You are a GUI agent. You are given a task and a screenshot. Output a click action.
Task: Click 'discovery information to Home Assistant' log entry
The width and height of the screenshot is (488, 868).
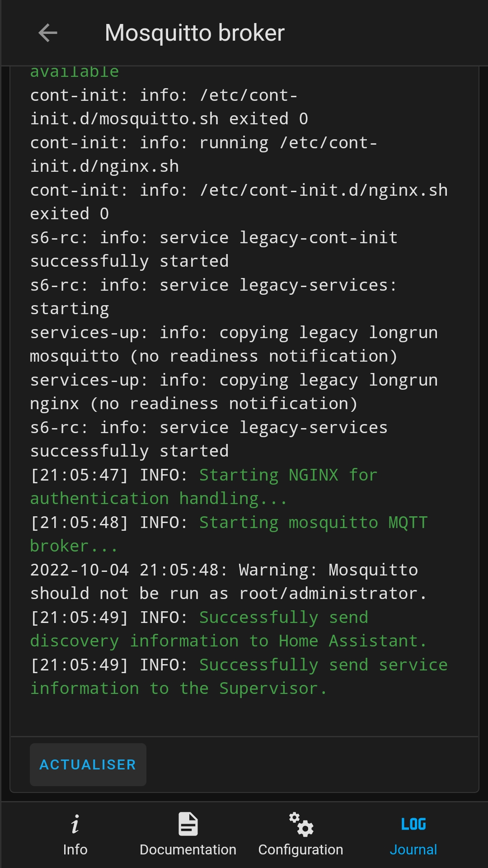229,629
